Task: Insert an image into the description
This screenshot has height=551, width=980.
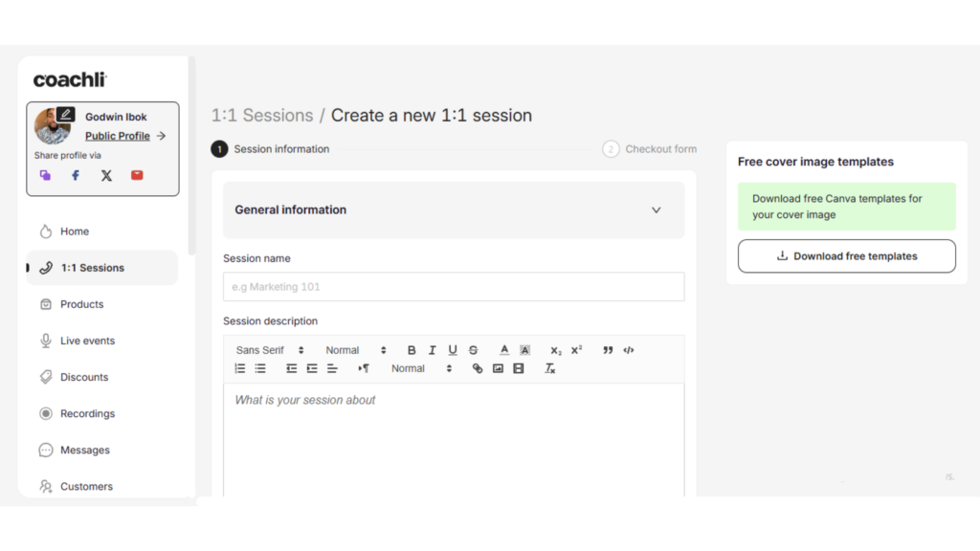Action: [x=498, y=368]
